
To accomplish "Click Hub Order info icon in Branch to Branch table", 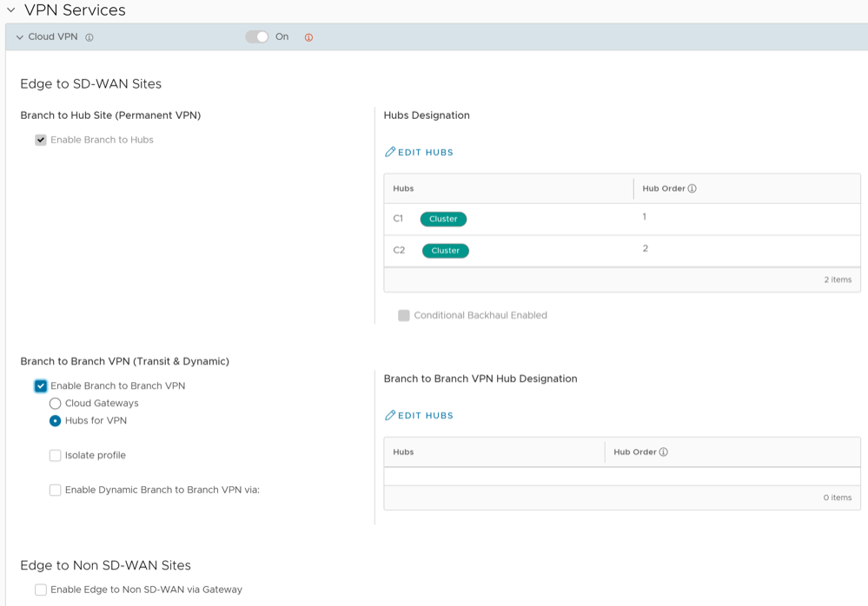I will (x=664, y=452).
